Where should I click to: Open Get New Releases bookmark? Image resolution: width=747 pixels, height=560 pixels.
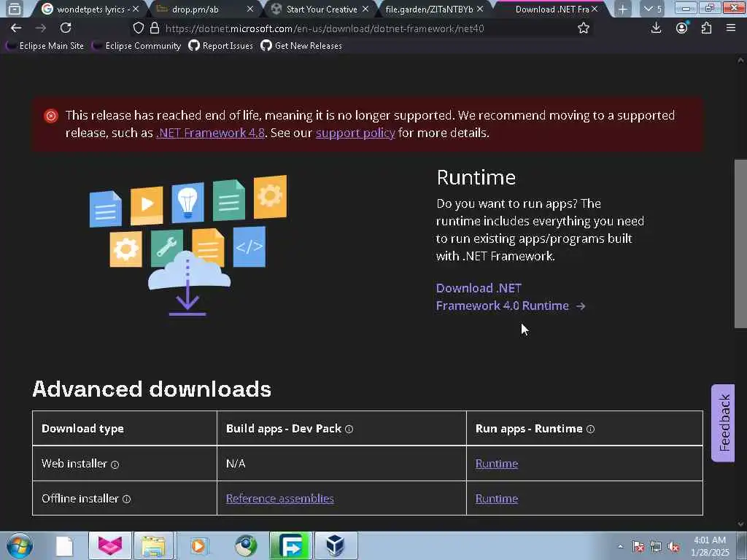(301, 46)
